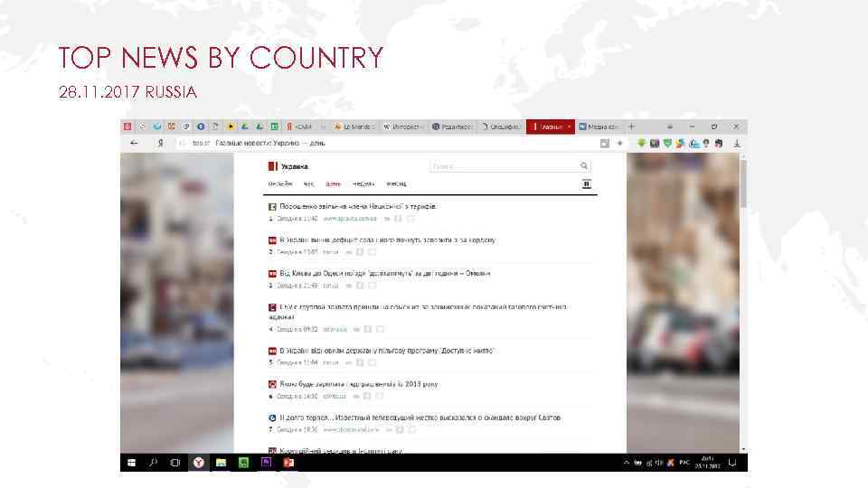The height and width of the screenshot is (488, 868).
Task: Select the Неделя period filter
Action: [363, 183]
